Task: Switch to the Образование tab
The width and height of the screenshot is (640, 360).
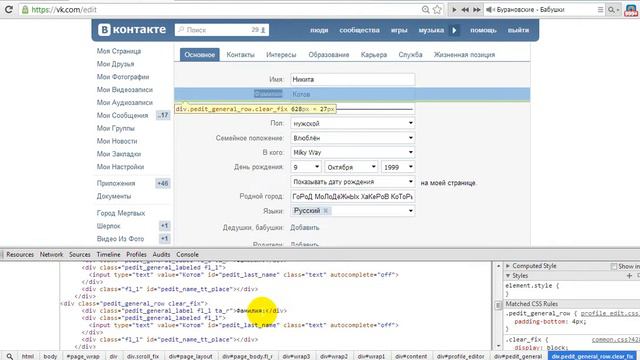Action: [329, 55]
